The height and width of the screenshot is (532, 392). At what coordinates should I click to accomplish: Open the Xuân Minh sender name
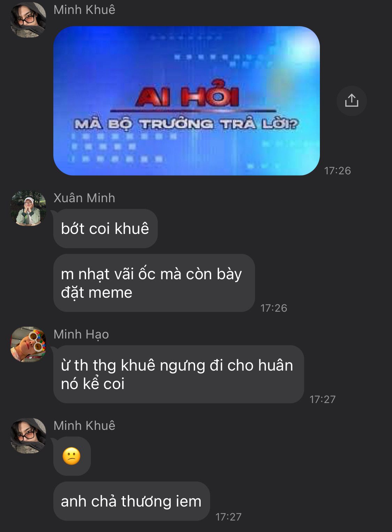84,198
